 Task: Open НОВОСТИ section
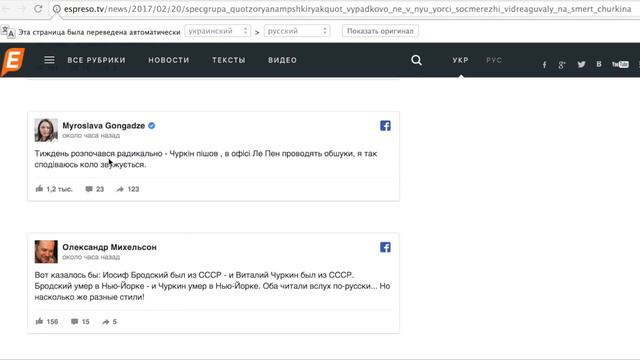(169, 60)
